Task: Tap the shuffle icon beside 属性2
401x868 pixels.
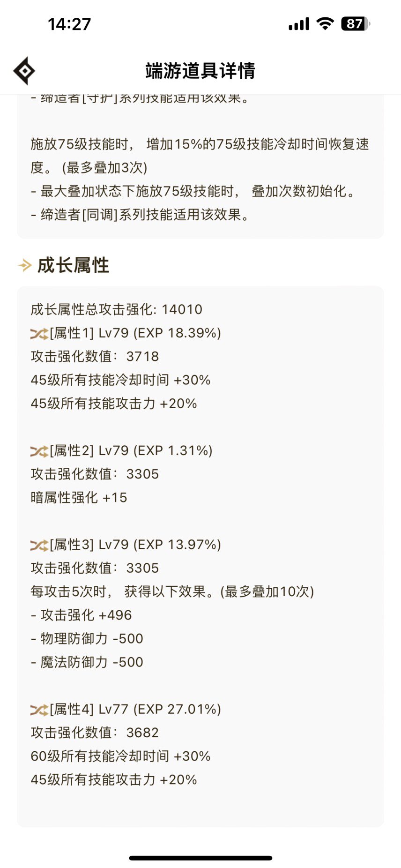Action: tap(39, 451)
